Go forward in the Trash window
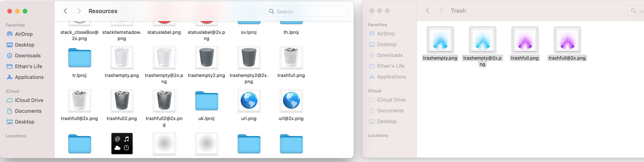Screen dimensions: 644x162 pyautogui.click(x=442, y=11)
